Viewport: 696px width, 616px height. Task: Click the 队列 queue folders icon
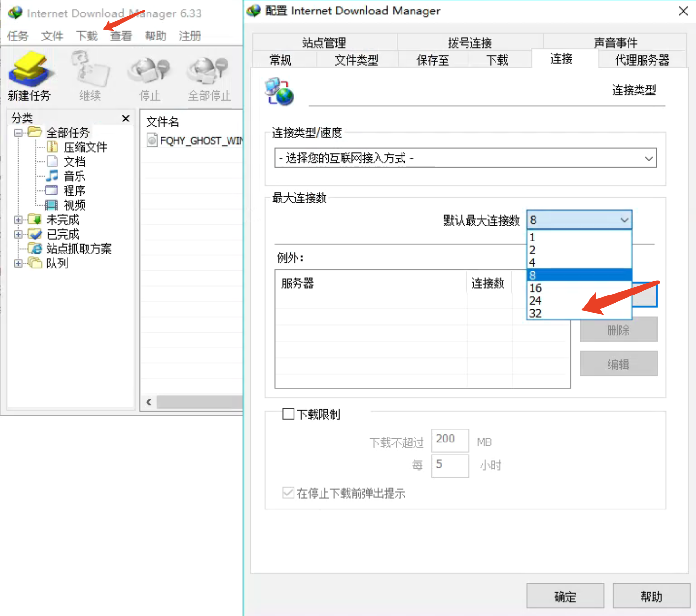click(x=35, y=263)
